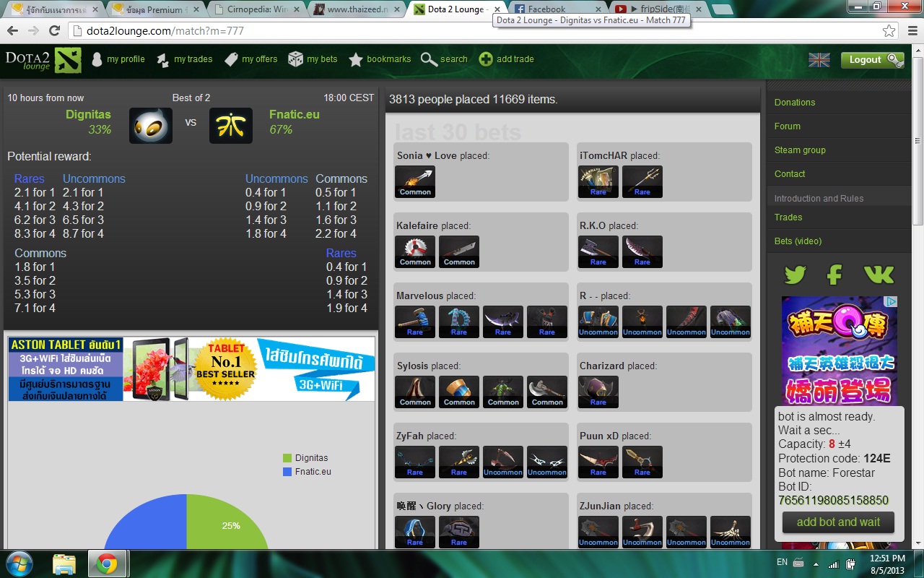Click Kalefaire's first Common item
The width and height of the screenshot is (924, 578).
pos(415,251)
